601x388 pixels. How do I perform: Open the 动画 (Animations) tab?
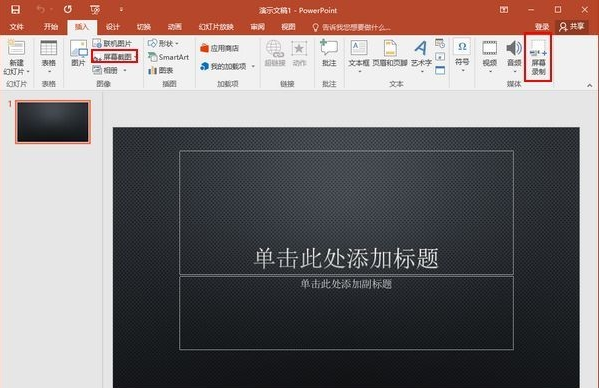coord(174,27)
